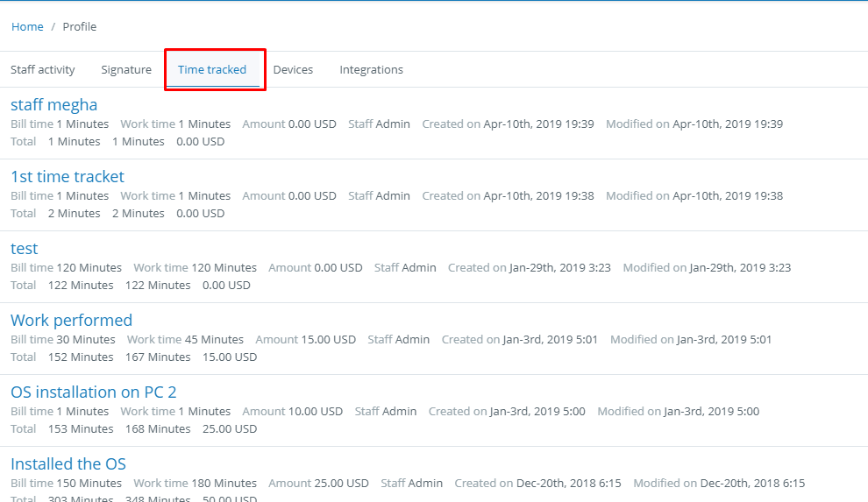Open the '1st time tracket' entry
The width and height of the screenshot is (868, 502).
[68, 176]
